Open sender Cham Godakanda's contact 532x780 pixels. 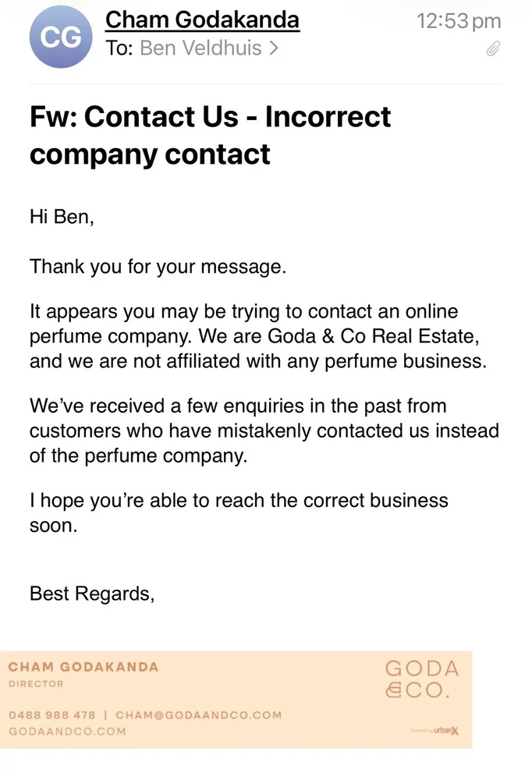click(202, 20)
